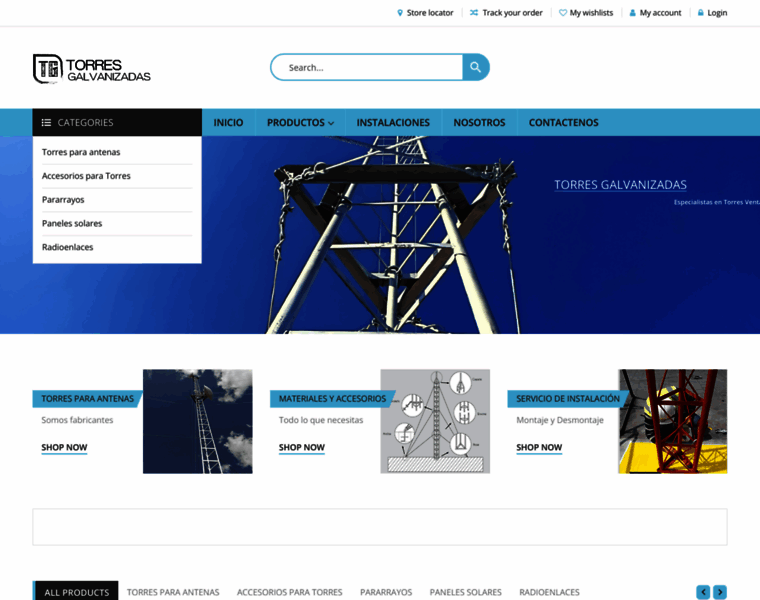760x600 pixels.
Task: Click the 'Somos fabricantes' text
Action: tap(77, 420)
